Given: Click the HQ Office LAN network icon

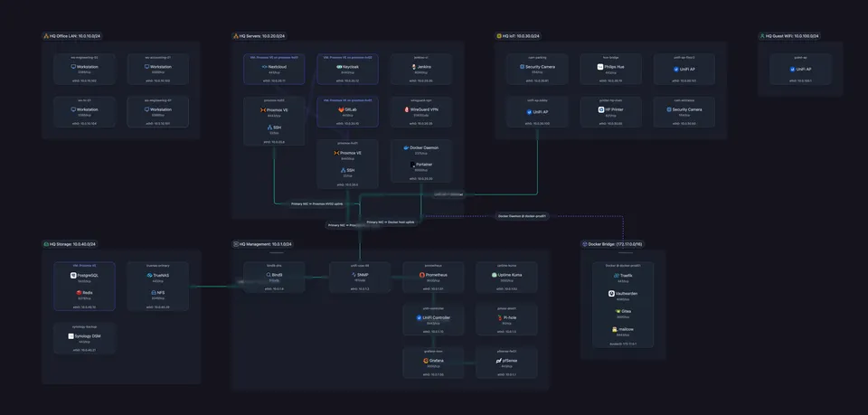Looking at the screenshot, I should 46,36.
